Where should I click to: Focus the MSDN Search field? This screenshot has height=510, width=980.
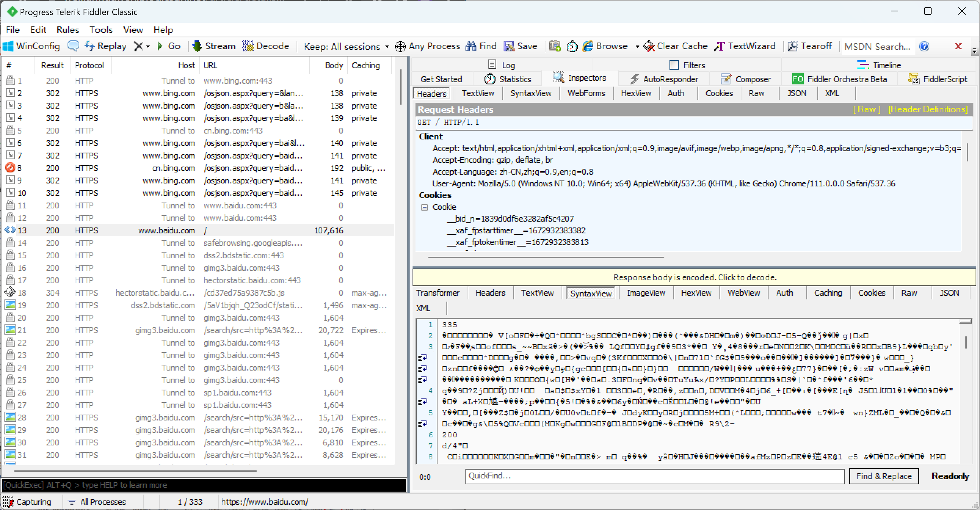[877, 46]
